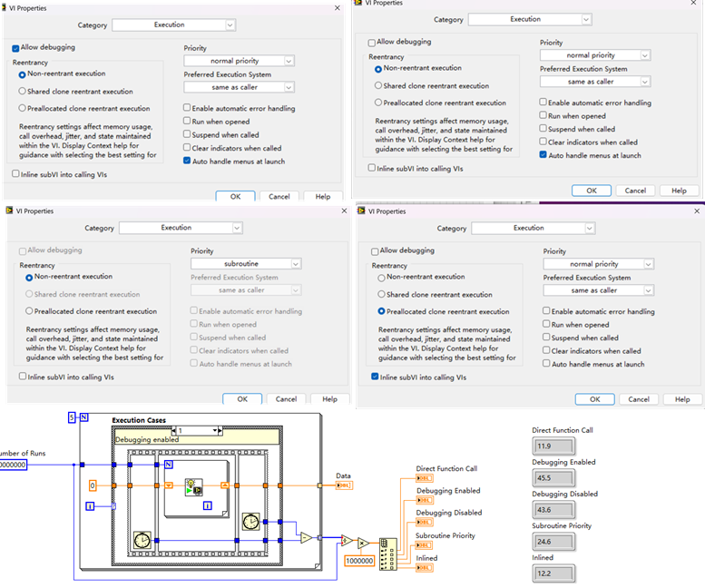Click the Direct Function Call DBL terminal
The image size is (705, 588).
coord(425,479)
